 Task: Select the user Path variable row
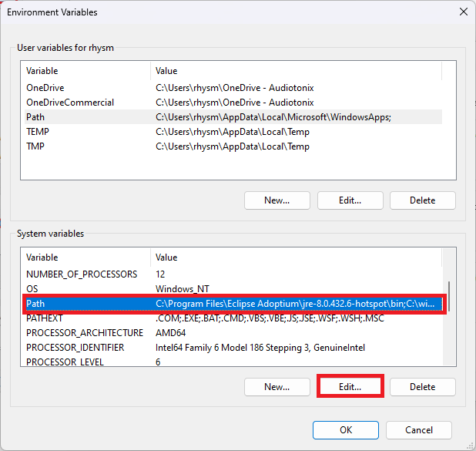point(233,117)
